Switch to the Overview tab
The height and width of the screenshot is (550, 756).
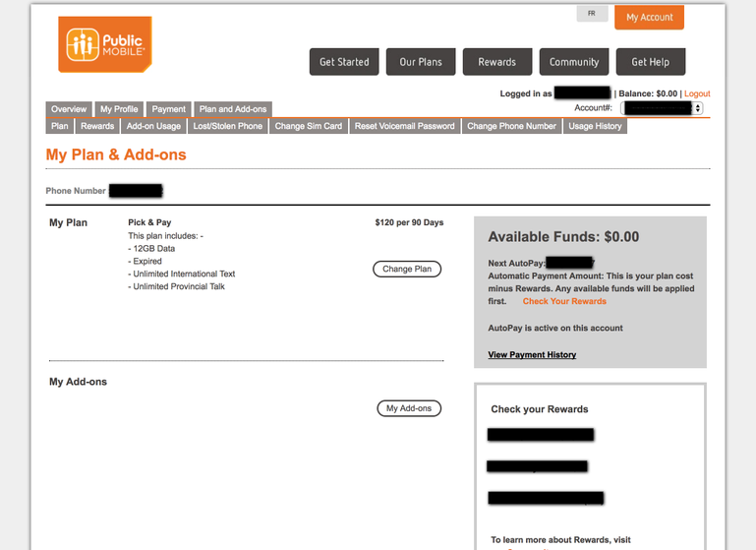click(x=69, y=109)
